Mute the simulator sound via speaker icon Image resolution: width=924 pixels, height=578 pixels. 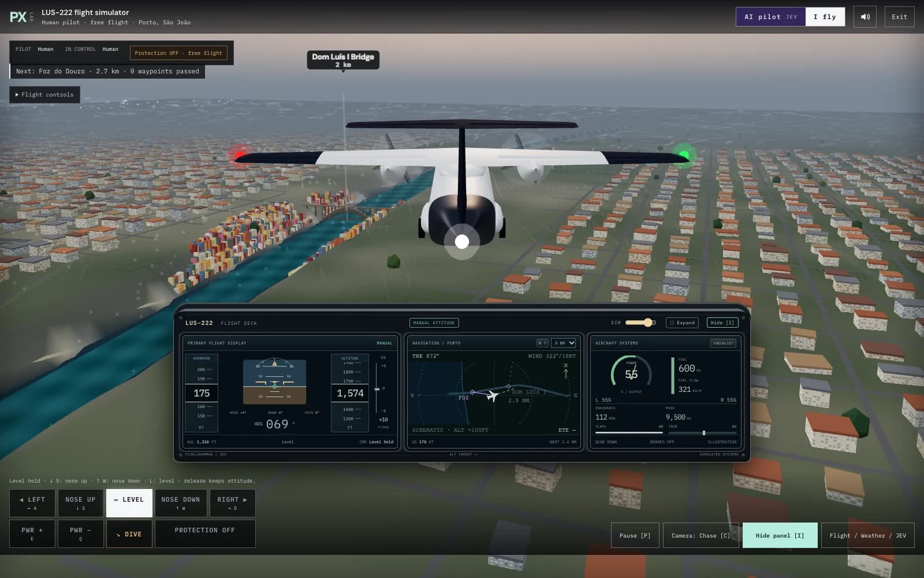[x=865, y=17]
